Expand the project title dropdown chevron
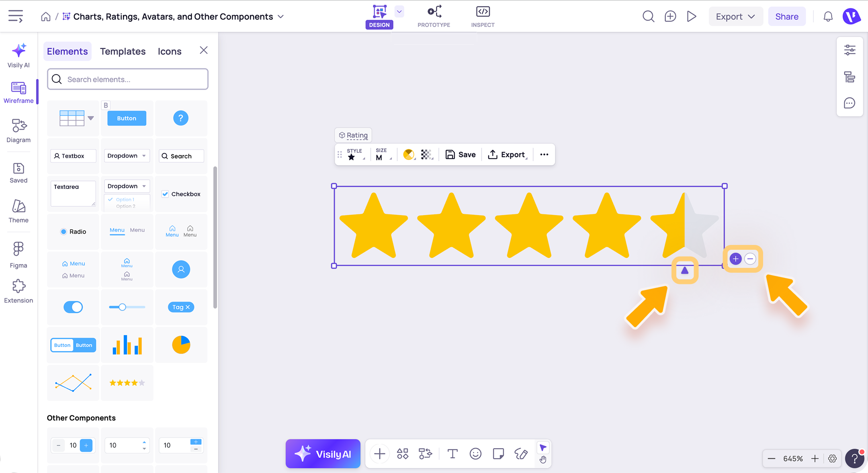 [281, 16]
